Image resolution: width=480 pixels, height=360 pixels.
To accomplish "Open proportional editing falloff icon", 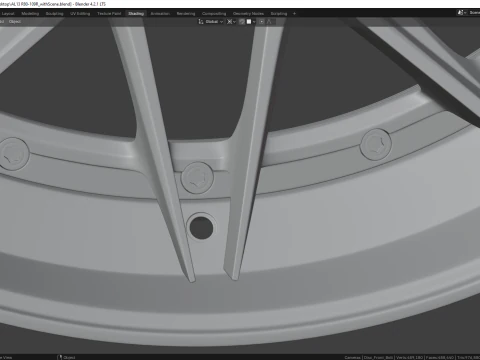I will 269,22.
